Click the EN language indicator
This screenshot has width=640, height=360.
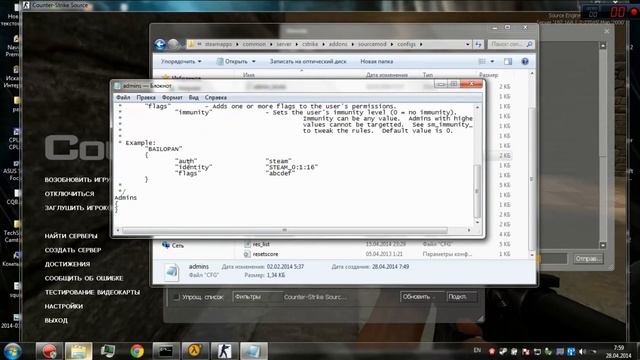(477, 350)
